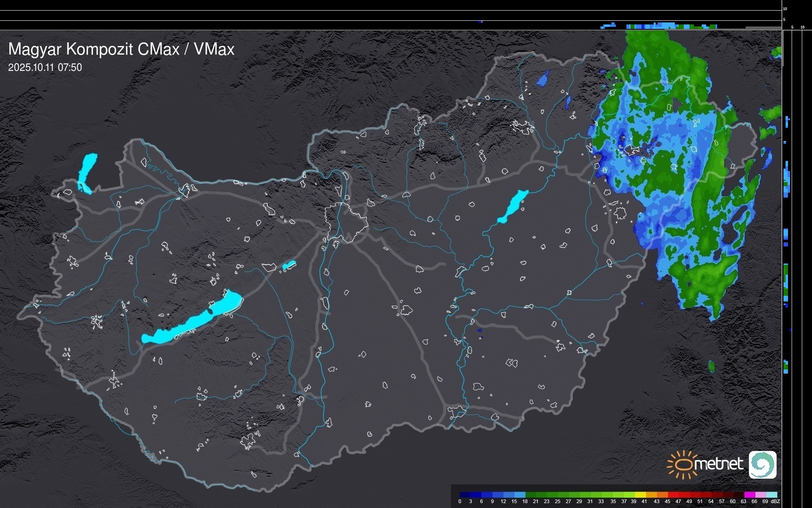812x508 pixels.
Task: Click the yellow 39 dBZ legend swatch
Action: tap(640, 495)
